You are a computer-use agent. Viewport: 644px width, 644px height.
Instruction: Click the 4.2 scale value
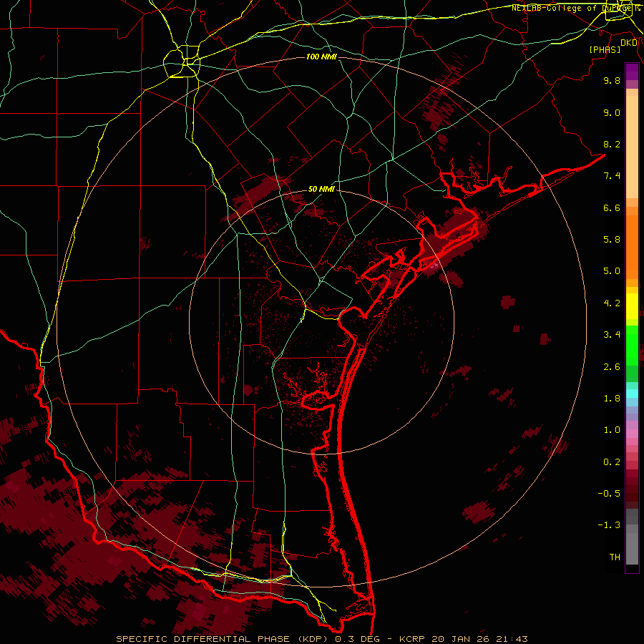(x=612, y=303)
